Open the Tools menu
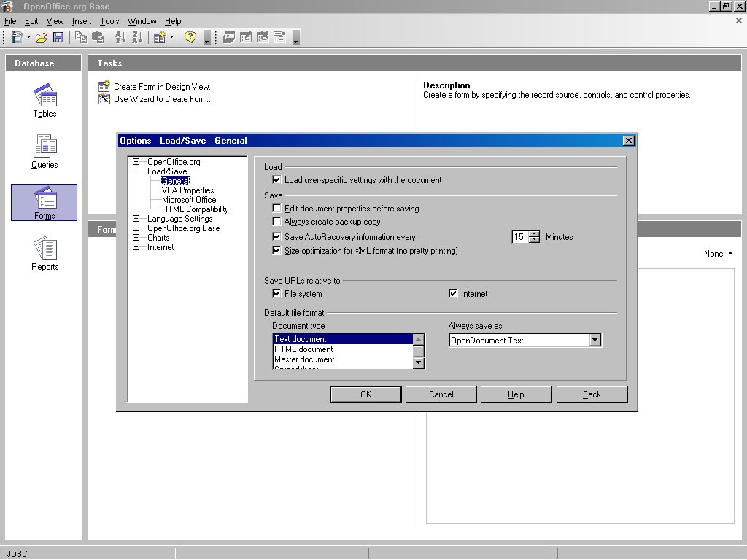Screen dimensions: 747x560 tap(109, 21)
